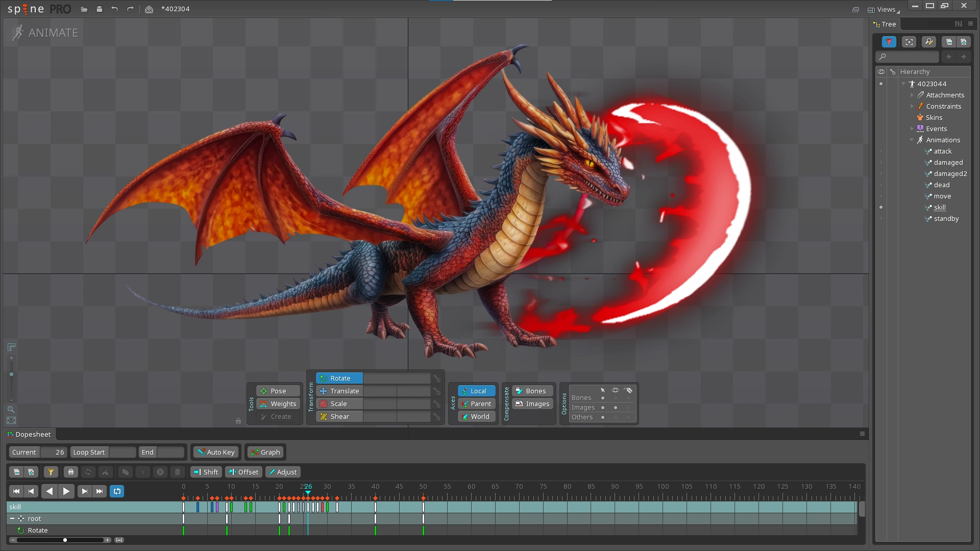Collapse root bone row in Dopesheet
Viewport: 980px width, 551px height.
pyautogui.click(x=12, y=518)
